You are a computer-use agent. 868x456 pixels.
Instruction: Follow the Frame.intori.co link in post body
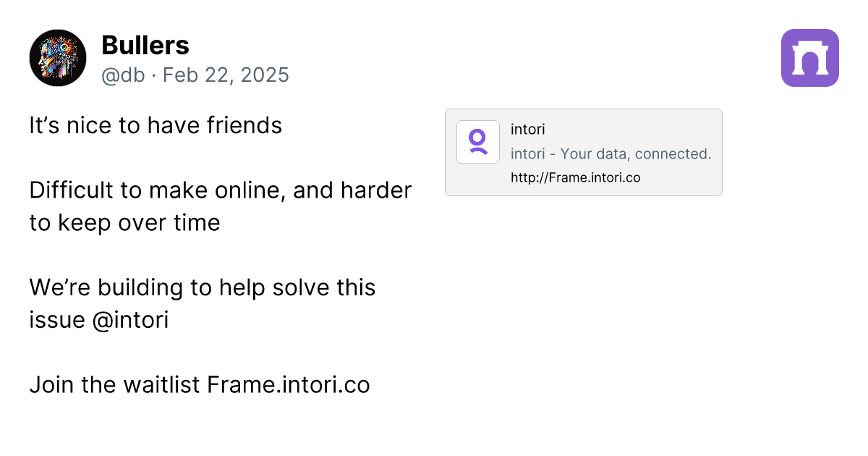pyautogui.click(x=289, y=384)
